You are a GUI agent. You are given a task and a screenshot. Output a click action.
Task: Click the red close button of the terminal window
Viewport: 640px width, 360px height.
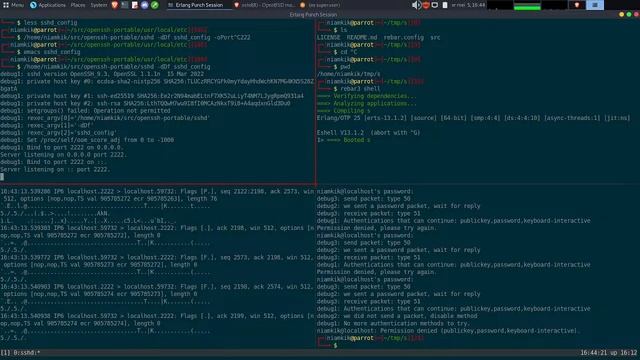coord(636,14)
